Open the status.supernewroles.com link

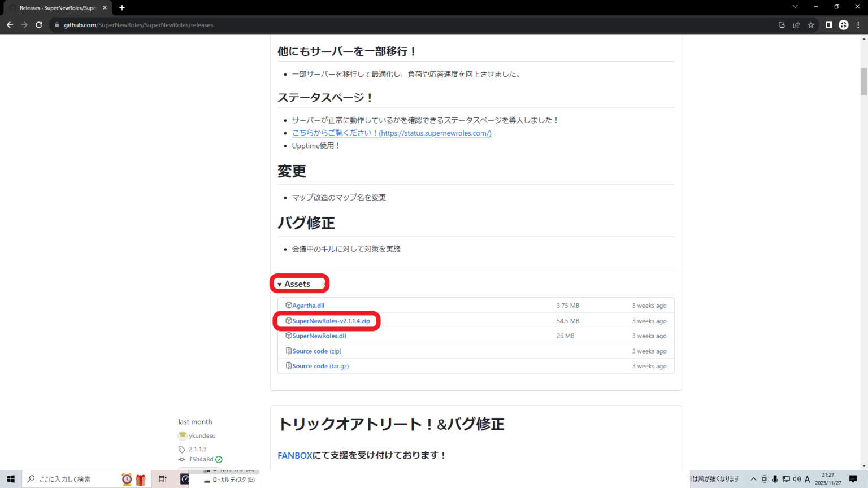(x=392, y=133)
